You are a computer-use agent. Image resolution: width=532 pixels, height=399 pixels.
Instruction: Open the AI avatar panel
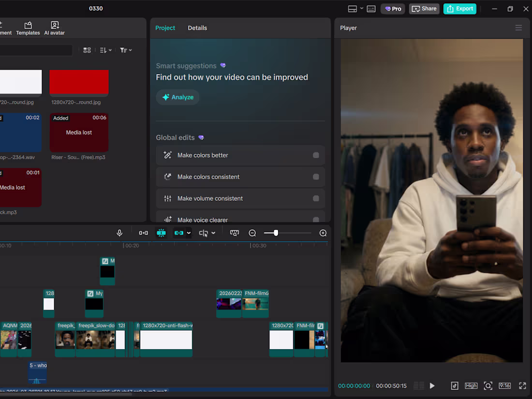pyautogui.click(x=54, y=28)
